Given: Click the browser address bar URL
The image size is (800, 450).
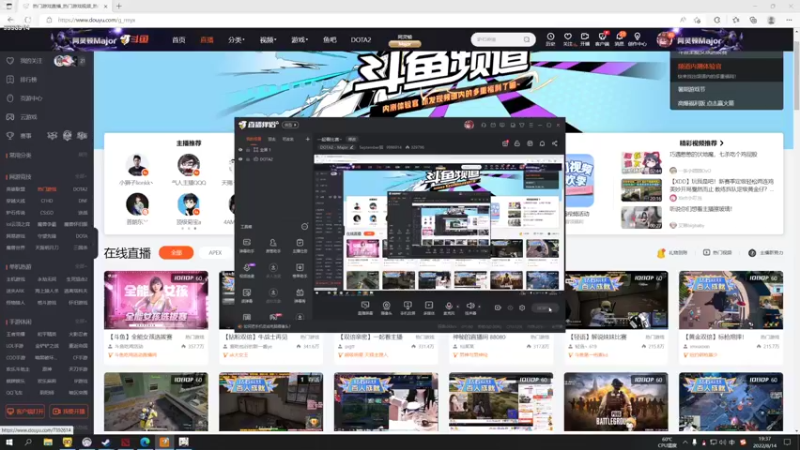Looking at the screenshot, I should coord(96,20).
